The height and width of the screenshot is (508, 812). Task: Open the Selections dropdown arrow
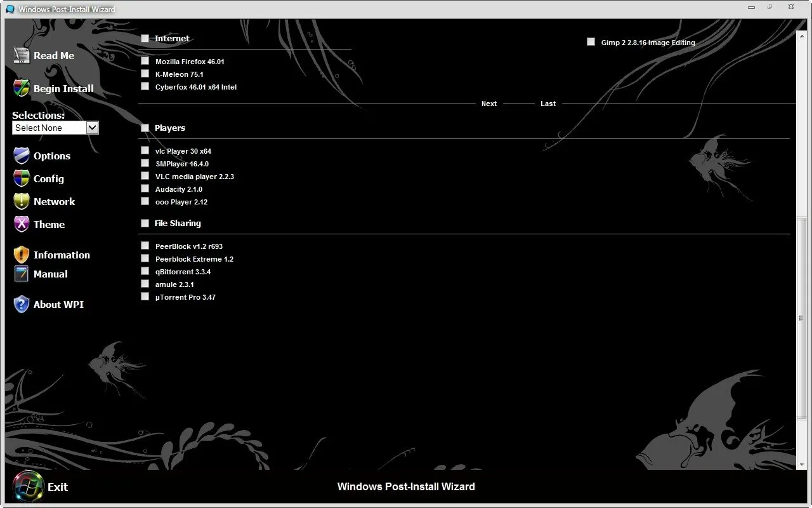[x=92, y=128]
